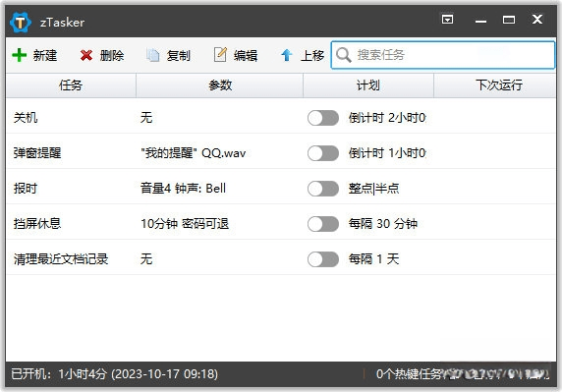Click the 删除 button label
Screen dimensions: 562x392
(112, 56)
